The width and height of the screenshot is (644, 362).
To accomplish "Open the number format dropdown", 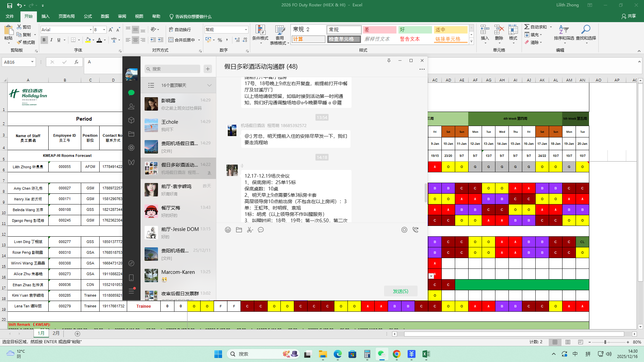I will click(x=246, y=30).
